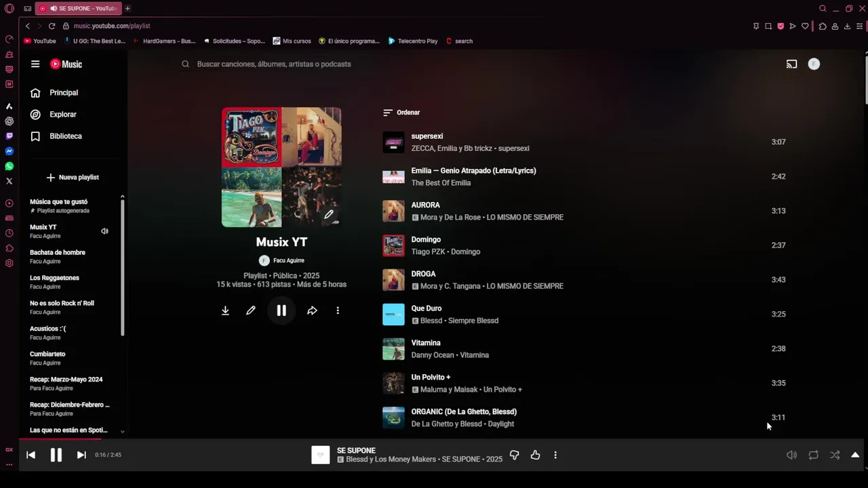Image resolution: width=868 pixels, height=488 pixels.
Task: Edit the playlist with the pencil button
Action: tap(251, 310)
